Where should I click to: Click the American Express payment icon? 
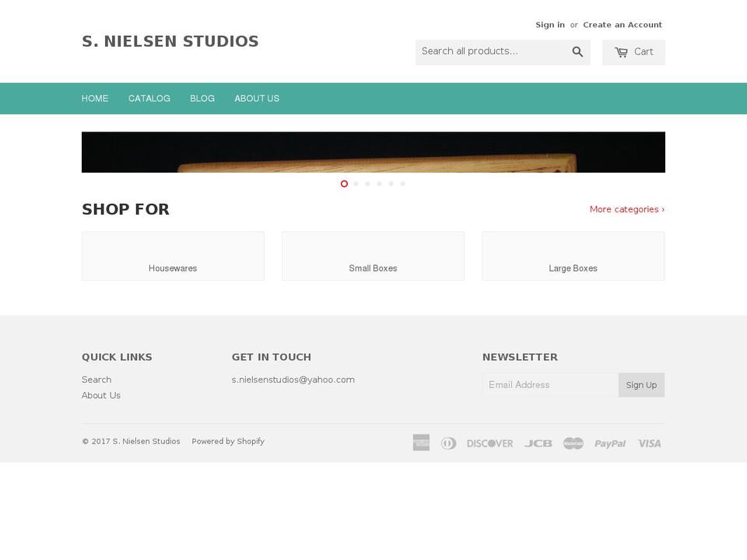[421, 443]
